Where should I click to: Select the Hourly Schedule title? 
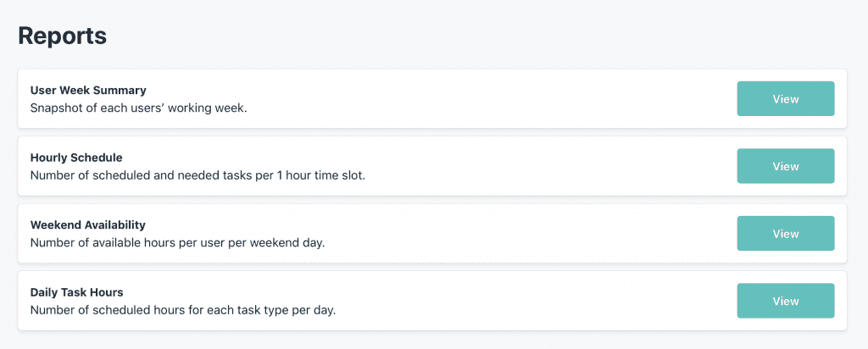[x=76, y=158]
